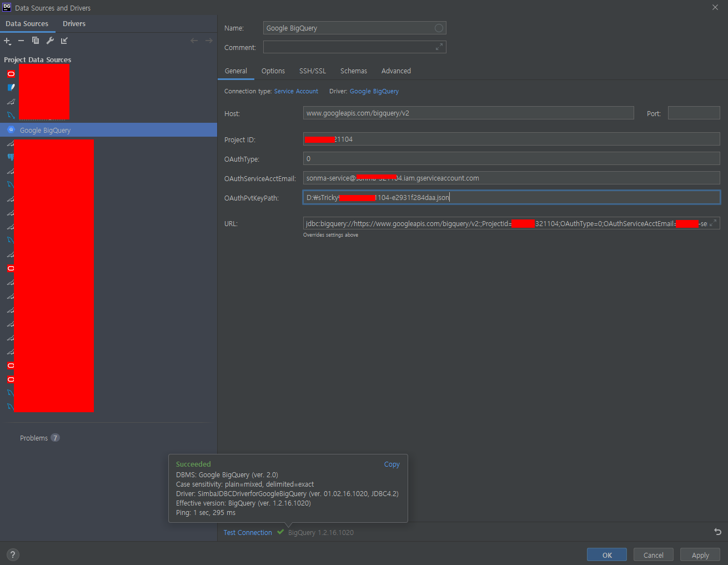The height and width of the screenshot is (565, 728).
Task: Change driver via Google BigQuery link
Action: (374, 91)
